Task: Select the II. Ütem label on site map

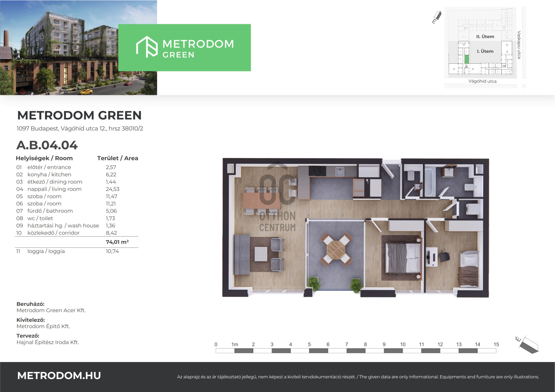Action: [x=485, y=36]
